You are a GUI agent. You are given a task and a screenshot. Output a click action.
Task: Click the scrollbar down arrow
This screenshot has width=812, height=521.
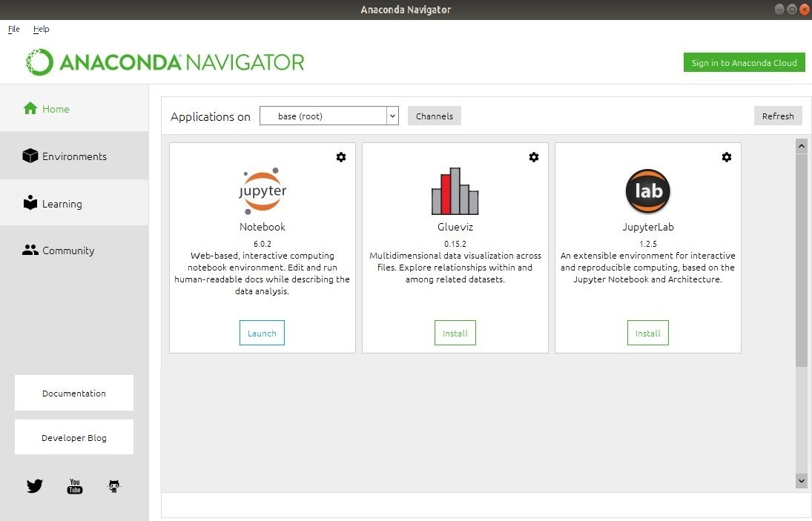pos(801,481)
